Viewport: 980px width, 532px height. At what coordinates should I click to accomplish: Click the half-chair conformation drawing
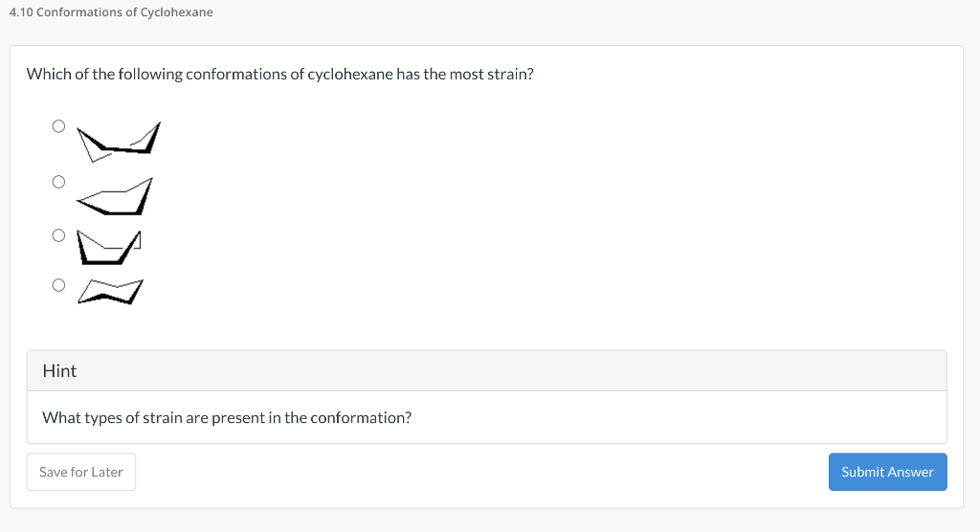[x=114, y=197]
